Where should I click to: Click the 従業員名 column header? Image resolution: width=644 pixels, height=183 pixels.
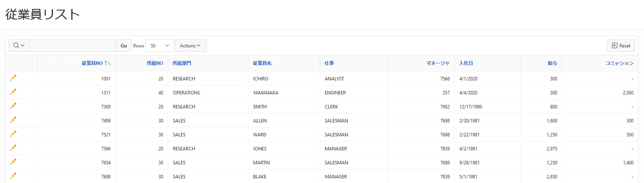point(262,63)
